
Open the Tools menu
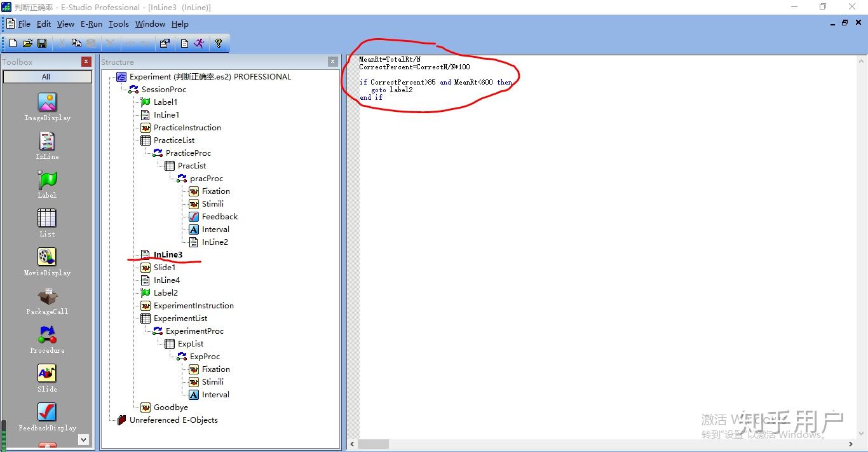click(x=118, y=24)
